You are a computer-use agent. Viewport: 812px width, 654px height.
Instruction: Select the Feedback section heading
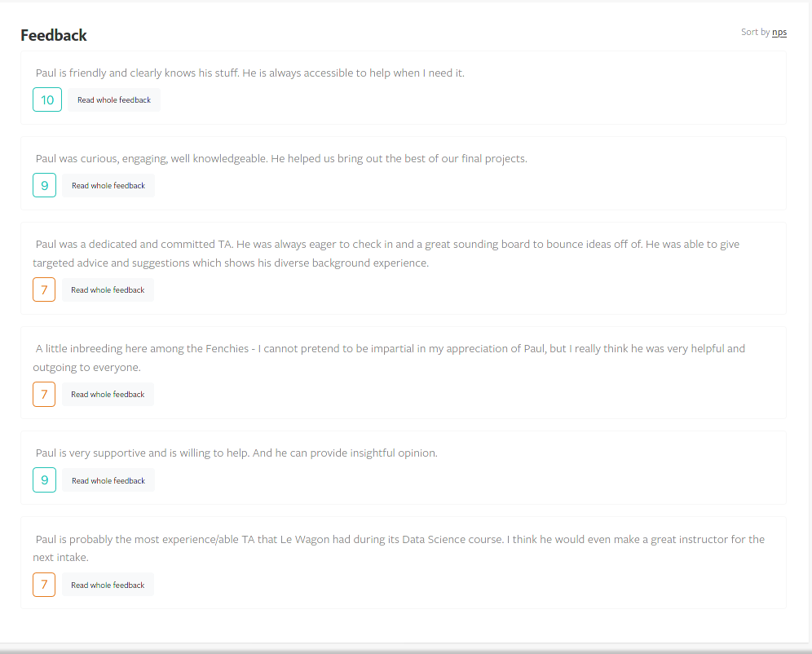pyautogui.click(x=54, y=35)
